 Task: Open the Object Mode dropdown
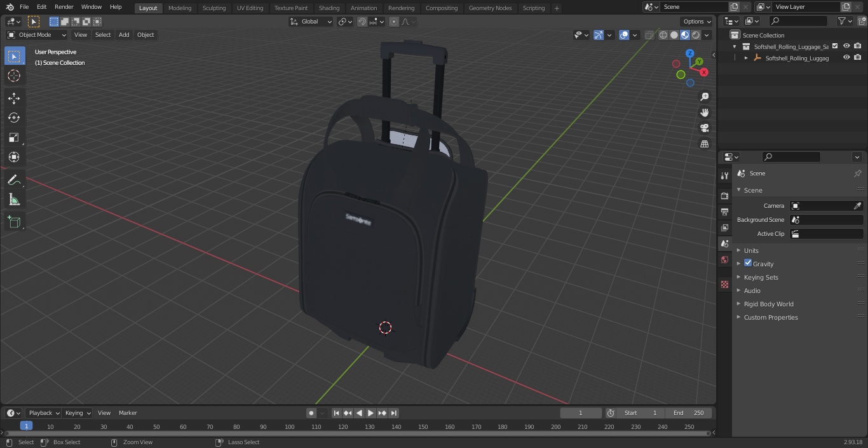(37, 35)
